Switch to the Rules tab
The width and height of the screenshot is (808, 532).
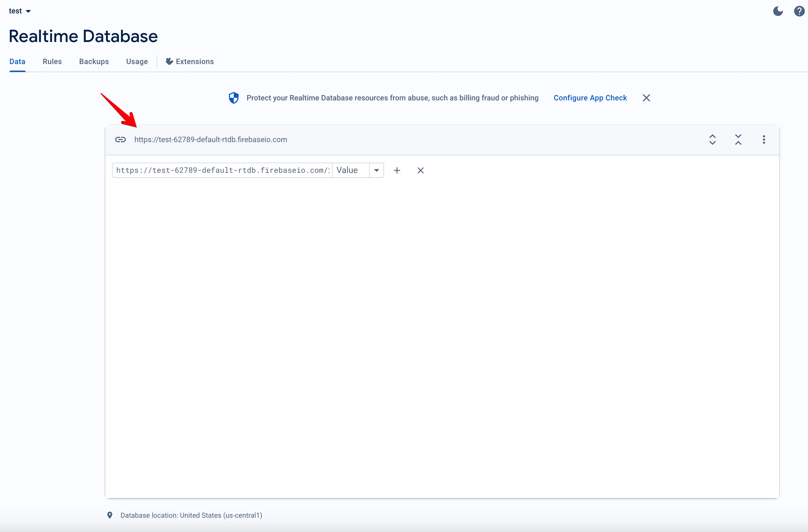52,61
